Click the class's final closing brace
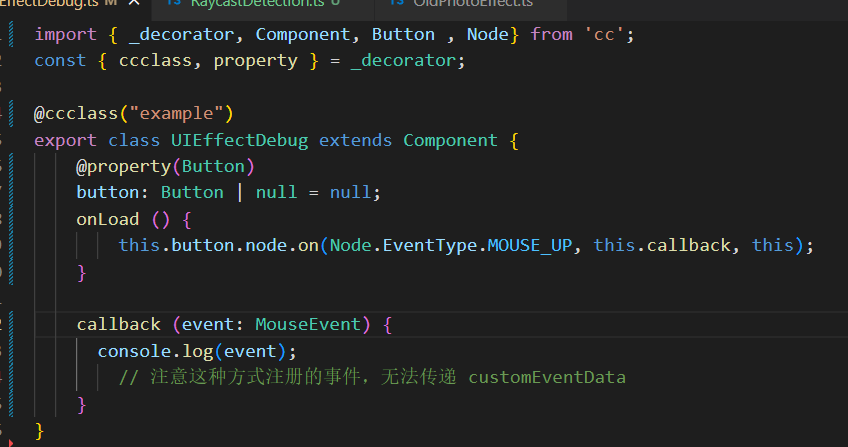 [40, 430]
